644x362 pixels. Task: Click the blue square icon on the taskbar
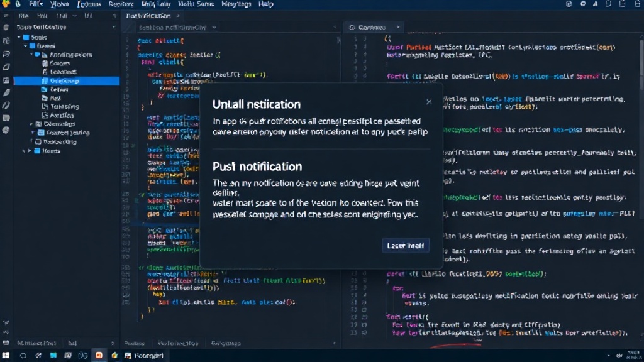[53, 356]
